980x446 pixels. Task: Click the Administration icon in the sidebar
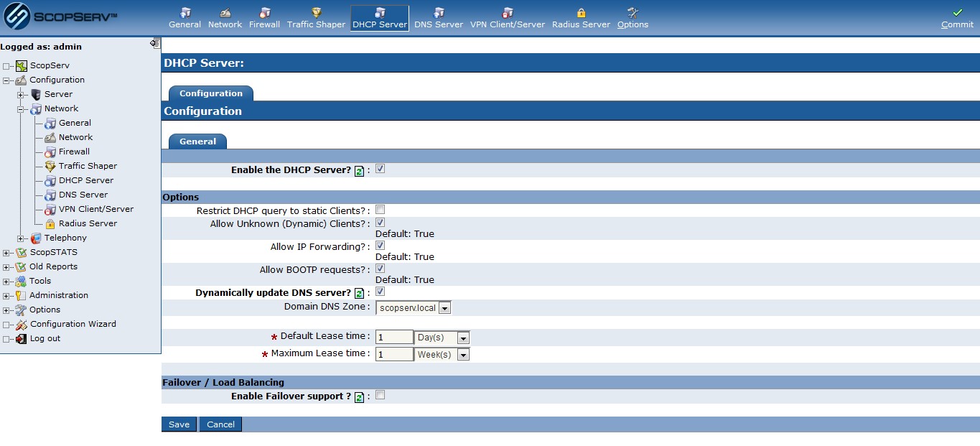(x=22, y=295)
